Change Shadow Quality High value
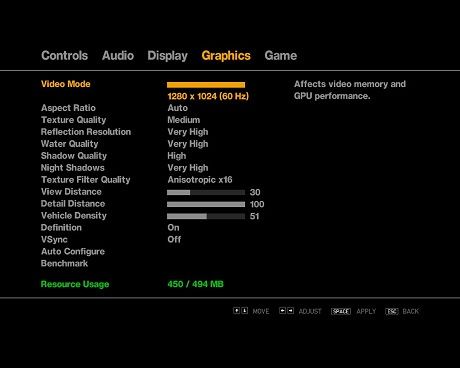This screenshot has width=460, height=368. [x=177, y=156]
